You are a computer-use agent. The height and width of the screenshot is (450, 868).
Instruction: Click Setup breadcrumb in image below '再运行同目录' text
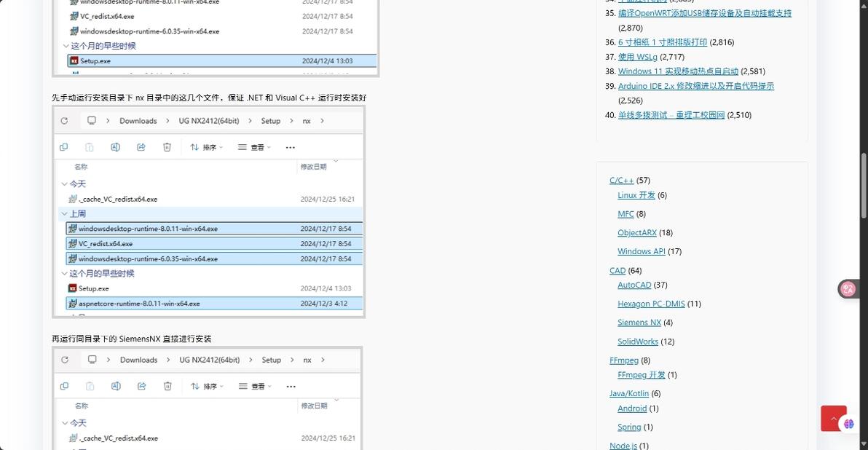click(x=271, y=360)
